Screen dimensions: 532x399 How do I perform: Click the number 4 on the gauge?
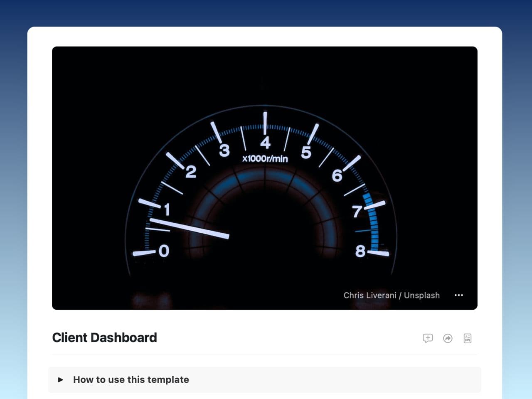(x=265, y=143)
